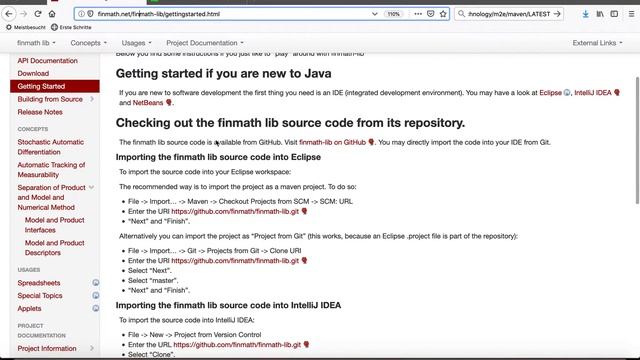The image size is (640, 360).
Task: Open the browser home page icon
Action: tap(52, 14)
